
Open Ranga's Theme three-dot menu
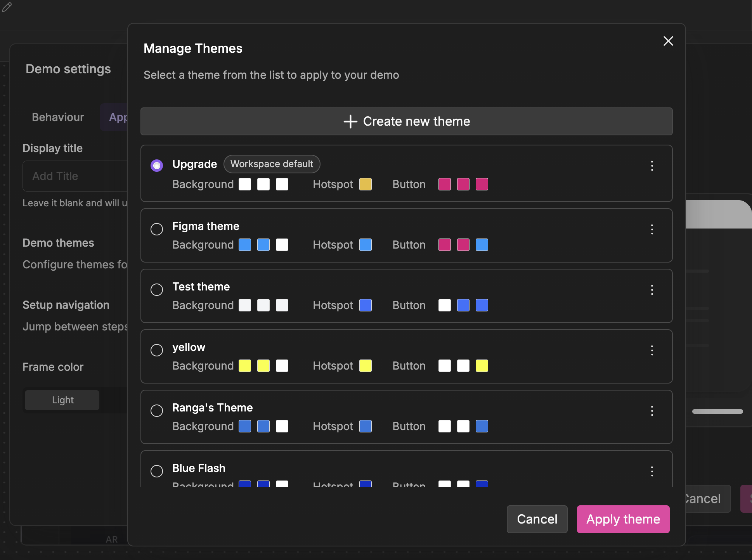coord(652,411)
